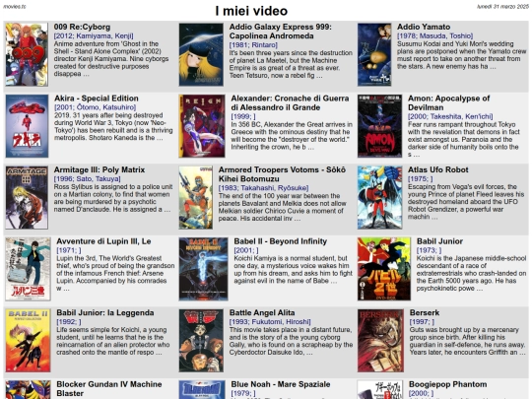The height and width of the screenshot is (399, 532).
Task: Click the title Blue Noah - Mare Spaziale
Action: (281, 384)
